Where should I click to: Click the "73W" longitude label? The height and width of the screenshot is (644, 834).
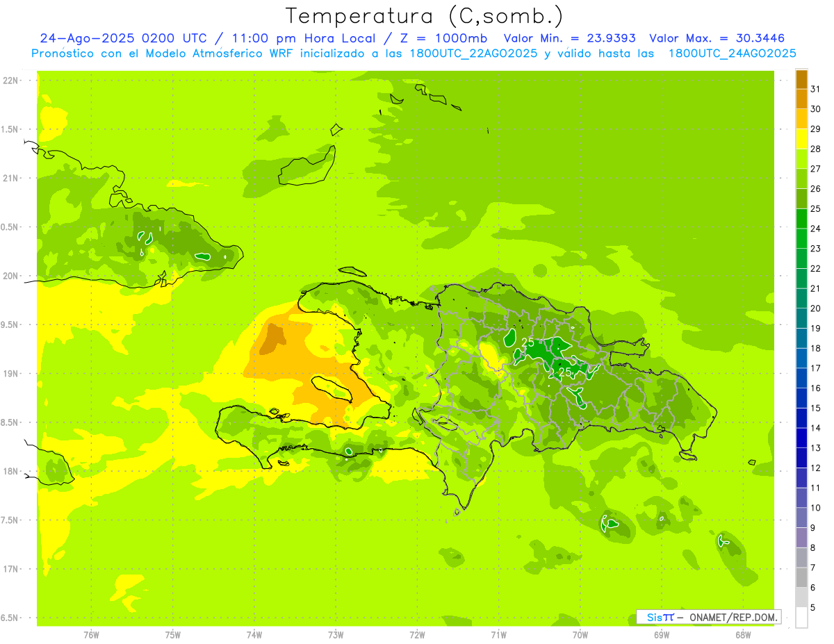(336, 634)
